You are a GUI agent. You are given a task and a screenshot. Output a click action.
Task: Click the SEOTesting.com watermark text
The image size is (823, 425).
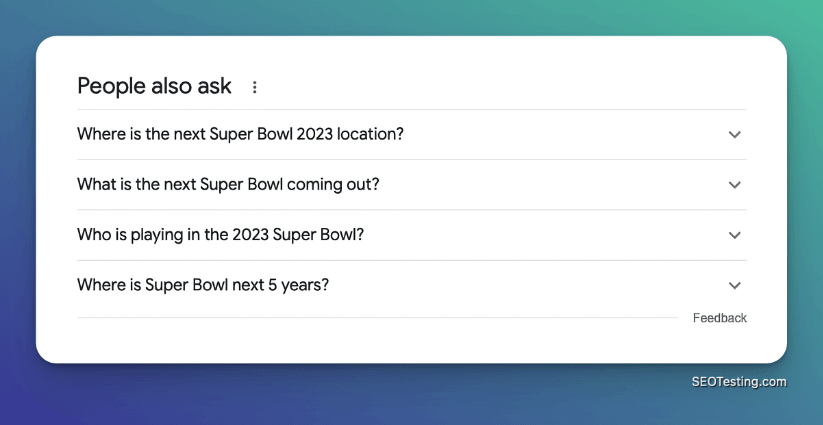click(739, 381)
